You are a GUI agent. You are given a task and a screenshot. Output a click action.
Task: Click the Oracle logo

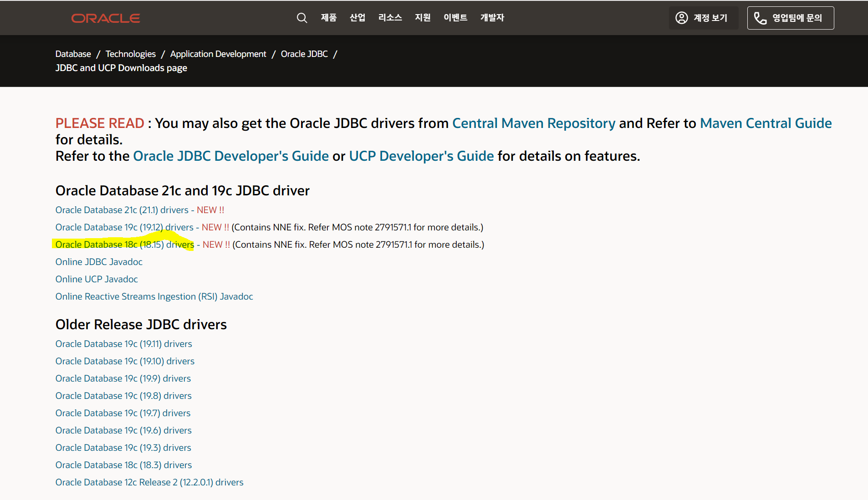point(106,18)
